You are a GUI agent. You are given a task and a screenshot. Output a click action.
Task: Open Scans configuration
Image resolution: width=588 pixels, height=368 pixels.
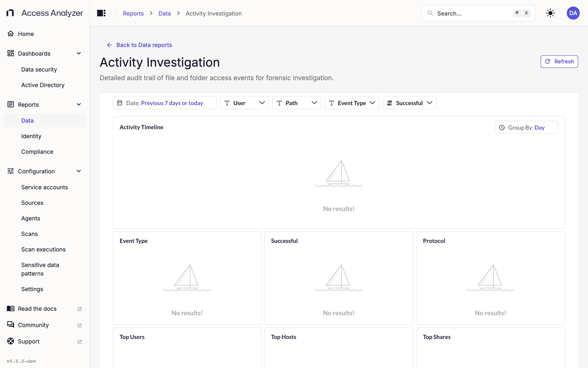tap(45, 234)
